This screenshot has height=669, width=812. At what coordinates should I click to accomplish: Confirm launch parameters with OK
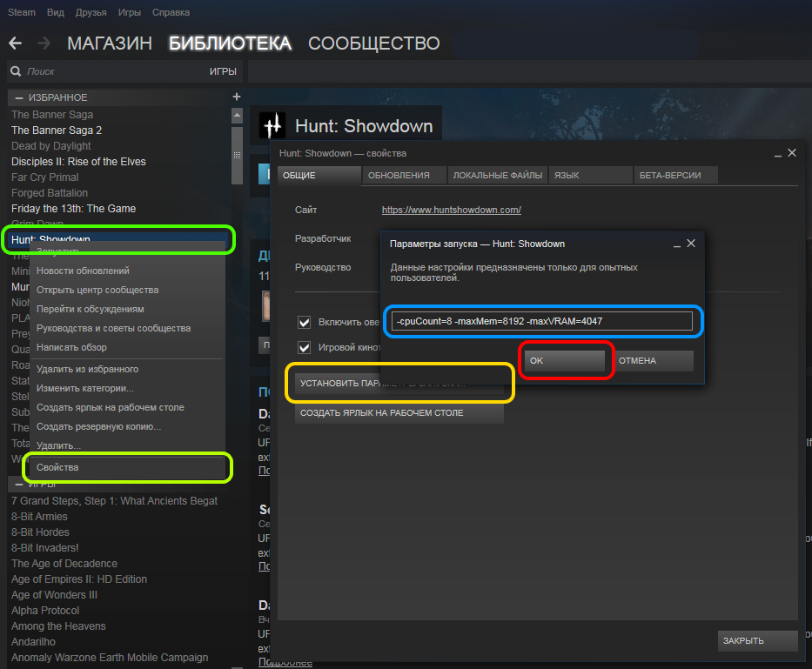565,360
